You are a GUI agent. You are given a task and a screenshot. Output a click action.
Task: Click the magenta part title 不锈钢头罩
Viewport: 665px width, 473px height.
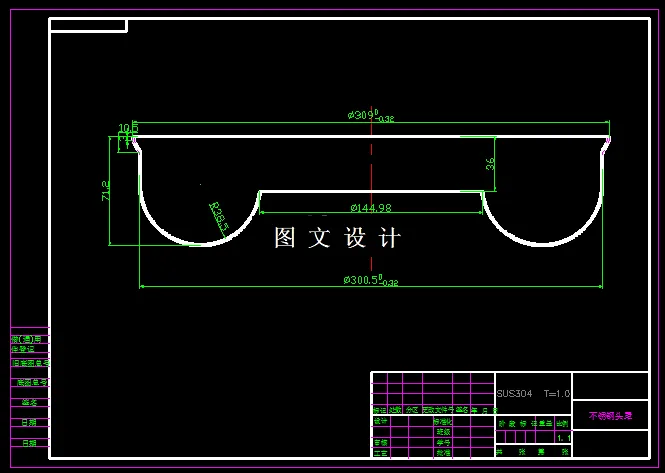[x=610, y=416]
